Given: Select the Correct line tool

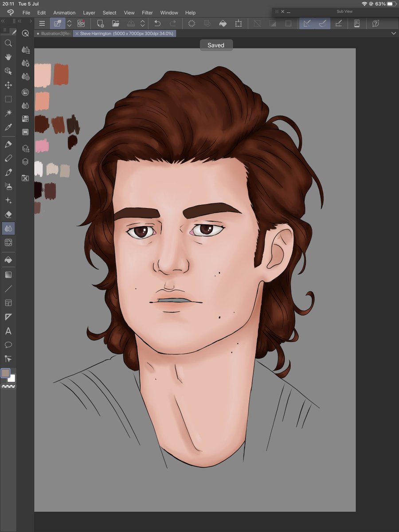Looking at the screenshot, I should click(x=8, y=359).
